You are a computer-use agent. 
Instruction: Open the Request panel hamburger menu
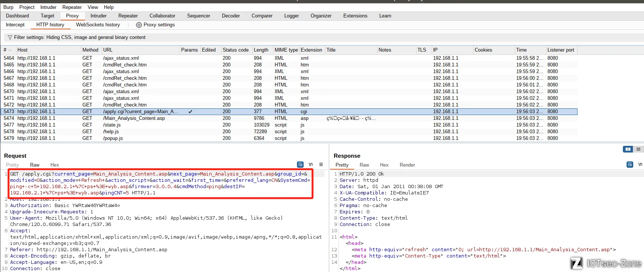(x=321, y=164)
